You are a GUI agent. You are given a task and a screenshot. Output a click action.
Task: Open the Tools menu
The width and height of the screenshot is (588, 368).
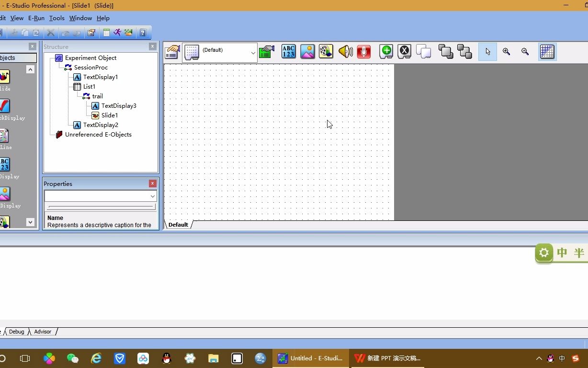[x=57, y=18]
